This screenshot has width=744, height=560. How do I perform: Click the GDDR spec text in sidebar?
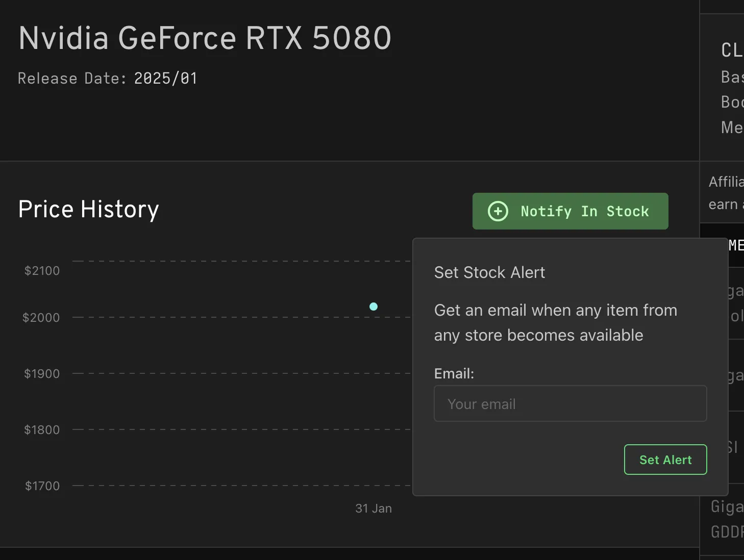point(727,532)
